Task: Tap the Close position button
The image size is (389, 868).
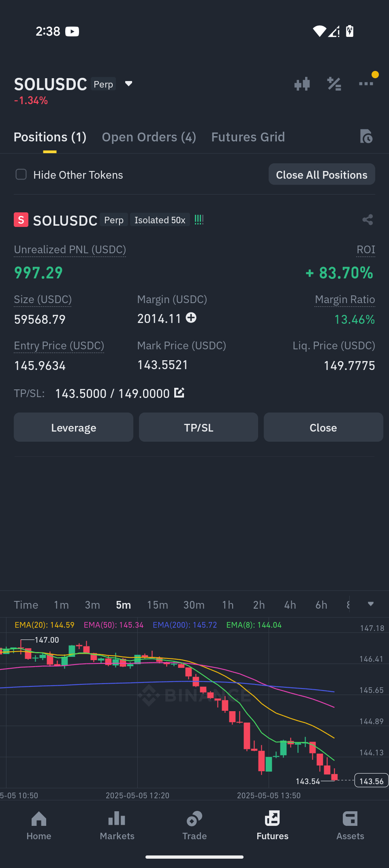Action: pos(323,427)
